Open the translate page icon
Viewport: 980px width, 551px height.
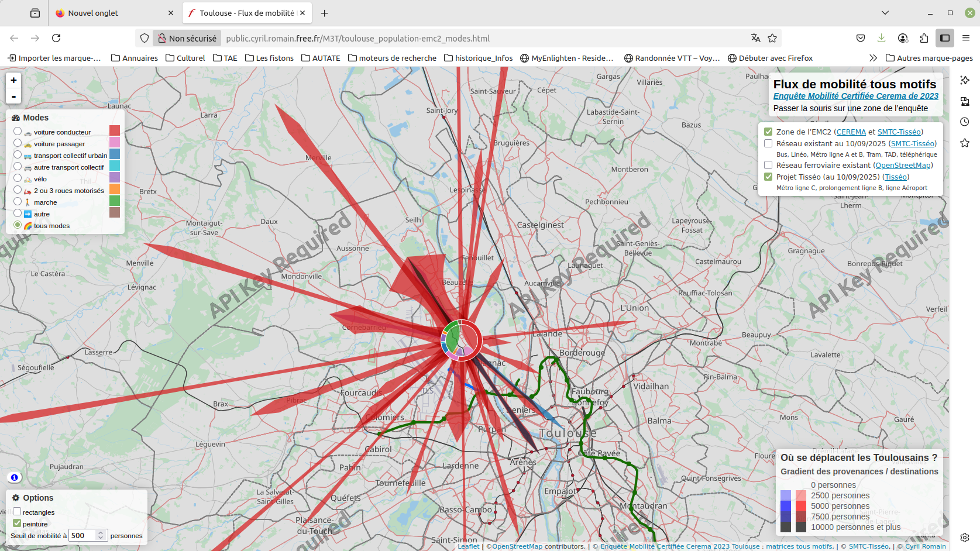(755, 38)
